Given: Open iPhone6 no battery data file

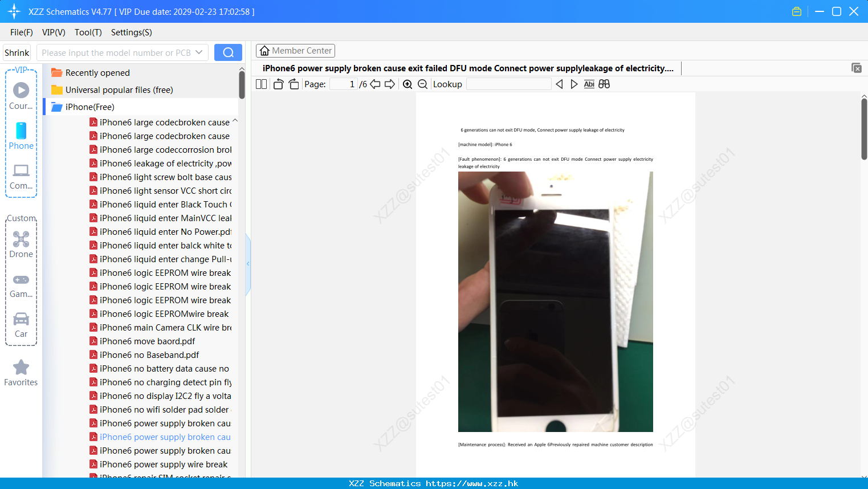Looking at the screenshot, I should coord(160,369).
